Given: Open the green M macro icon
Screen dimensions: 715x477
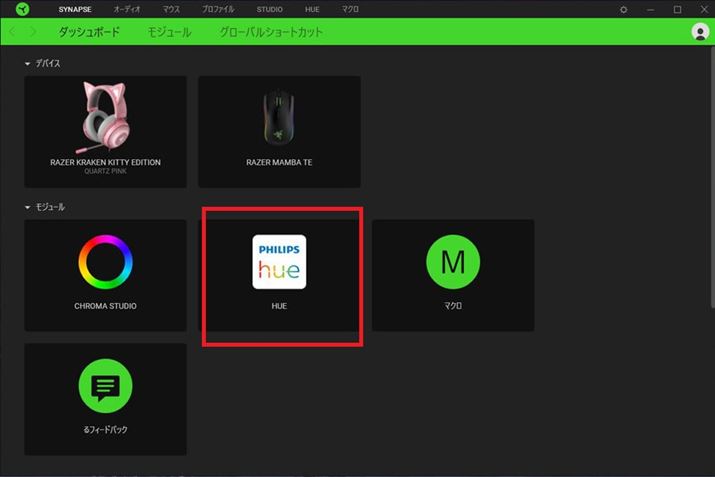Looking at the screenshot, I should (x=453, y=262).
